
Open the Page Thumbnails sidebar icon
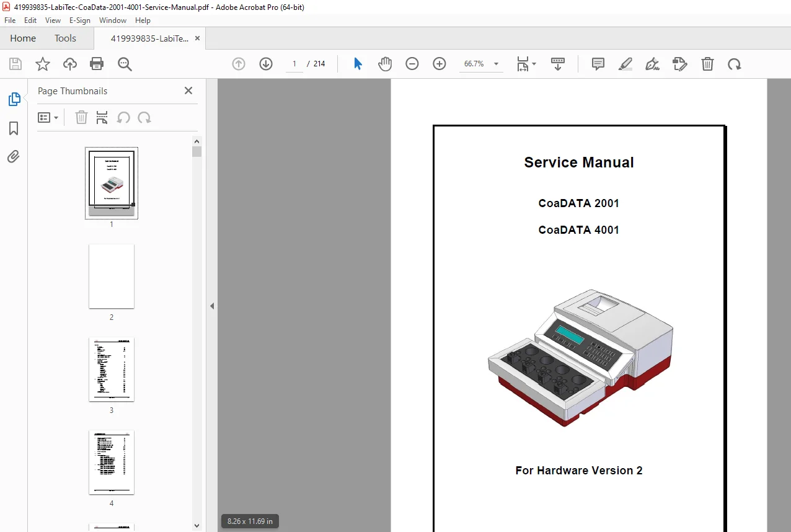pos(14,99)
